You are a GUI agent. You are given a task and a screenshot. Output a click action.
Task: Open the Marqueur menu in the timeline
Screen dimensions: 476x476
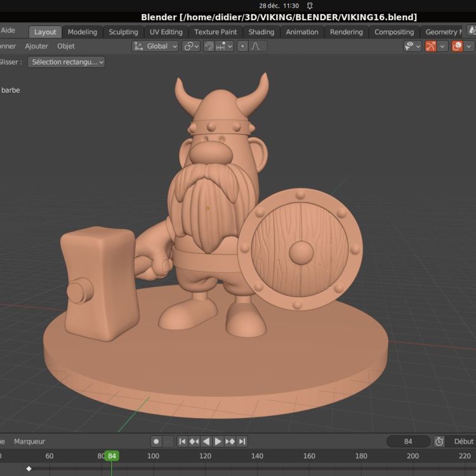29,441
